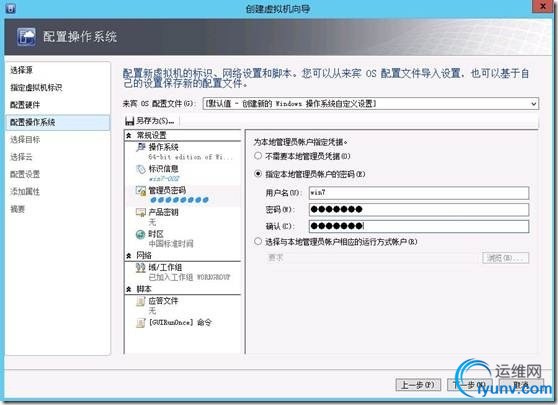
Task: Click the 取消 button
Action: [x=521, y=385]
